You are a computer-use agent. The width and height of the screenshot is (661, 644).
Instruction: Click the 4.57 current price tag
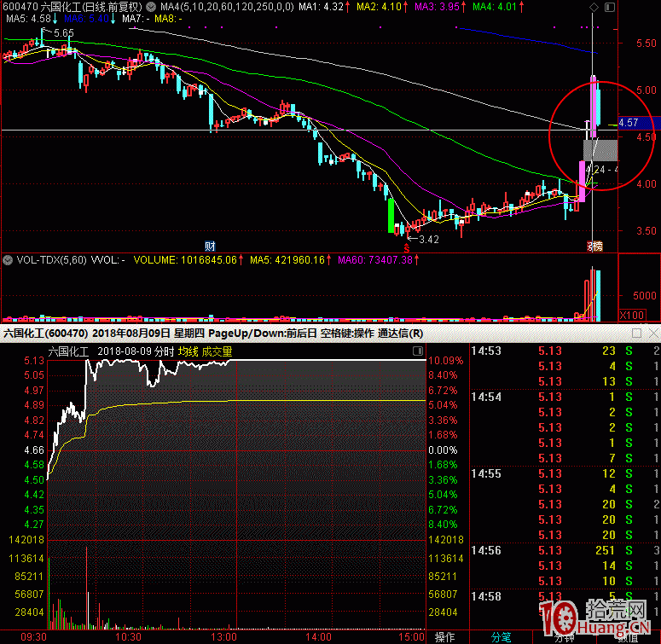pyautogui.click(x=629, y=123)
